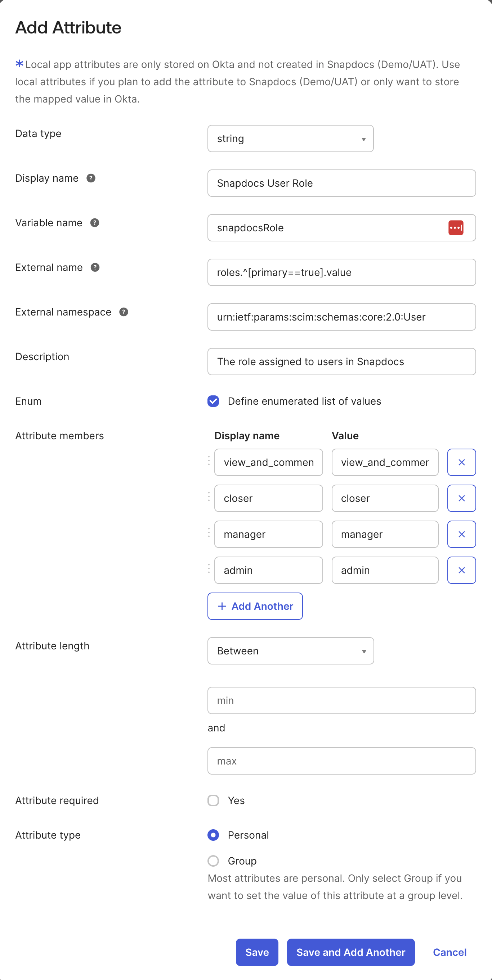This screenshot has width=492, height=980.
Task: Uncheck Define enumerated list of values
Action: (213, 401)
